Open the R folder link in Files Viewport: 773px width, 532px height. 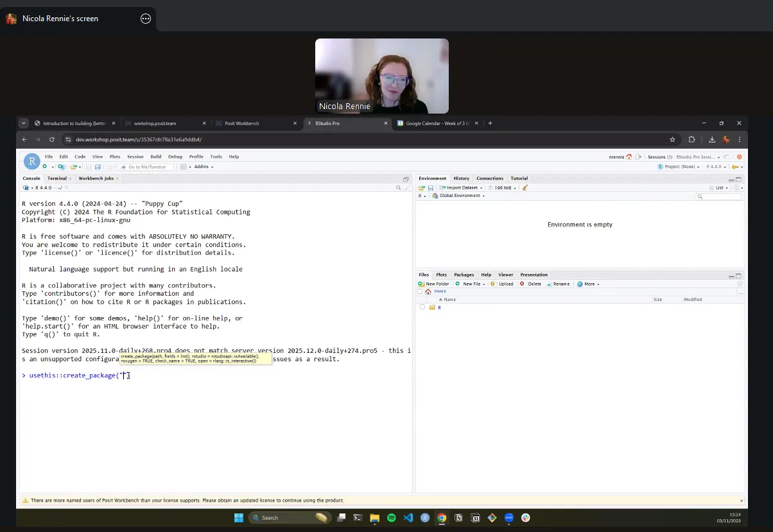click(439, 307)
